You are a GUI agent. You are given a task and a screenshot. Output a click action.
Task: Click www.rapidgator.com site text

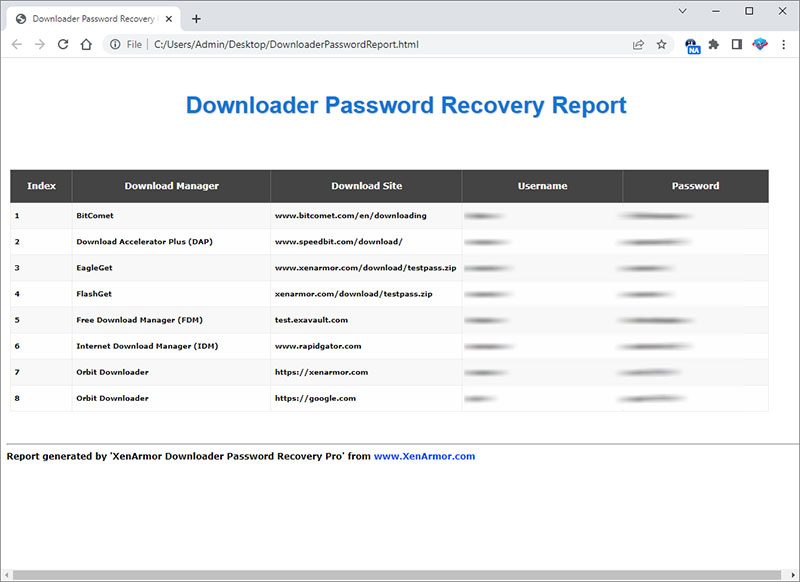318,346
